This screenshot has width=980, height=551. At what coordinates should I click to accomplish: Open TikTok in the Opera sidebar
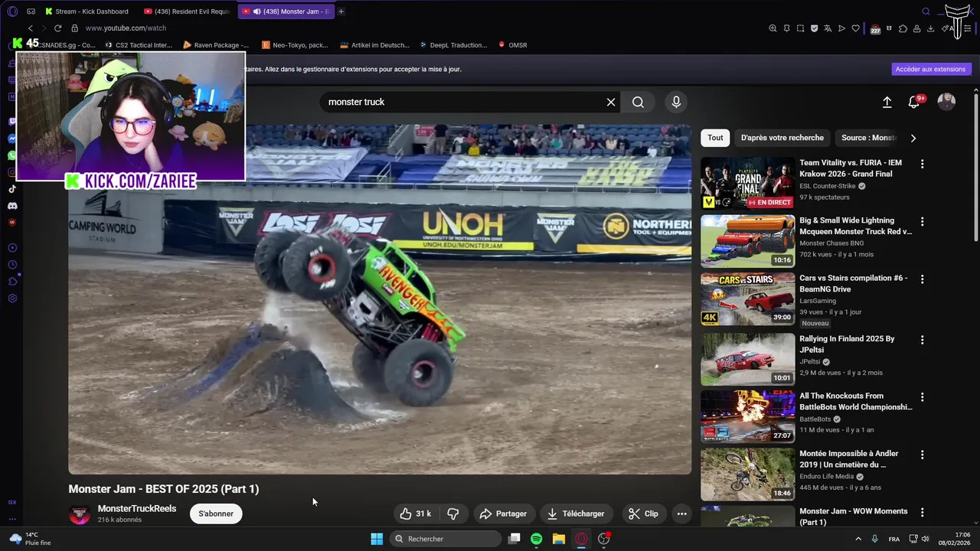pyautogui.click(x=12, y=189)
